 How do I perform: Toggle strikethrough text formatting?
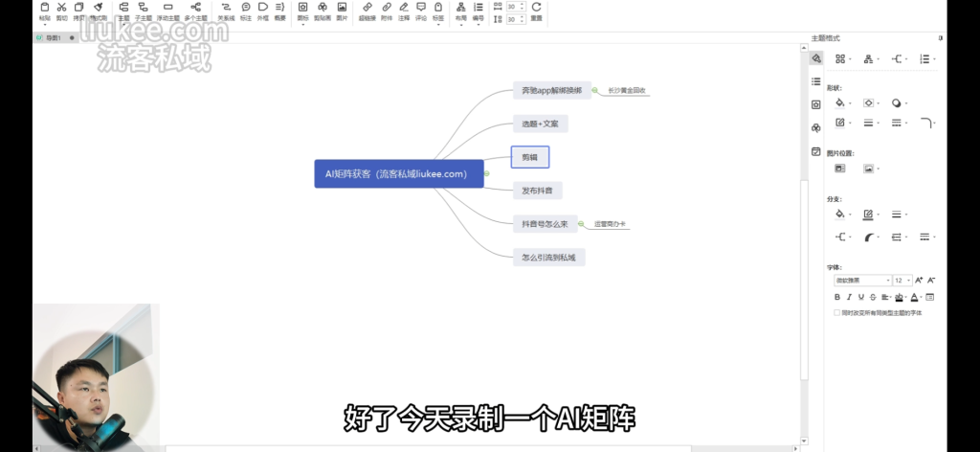tap(873, 297)
